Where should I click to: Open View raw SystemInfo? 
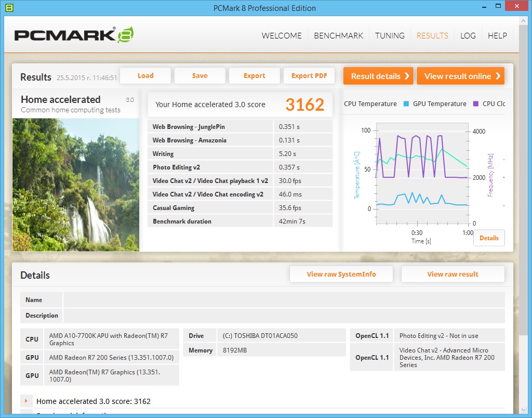coord(341,274)
